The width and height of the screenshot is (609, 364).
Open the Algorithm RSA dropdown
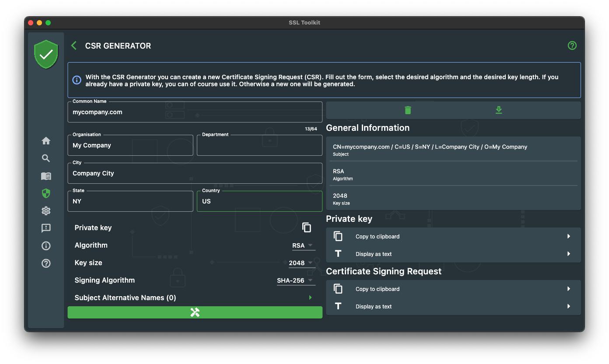[303, 245]
